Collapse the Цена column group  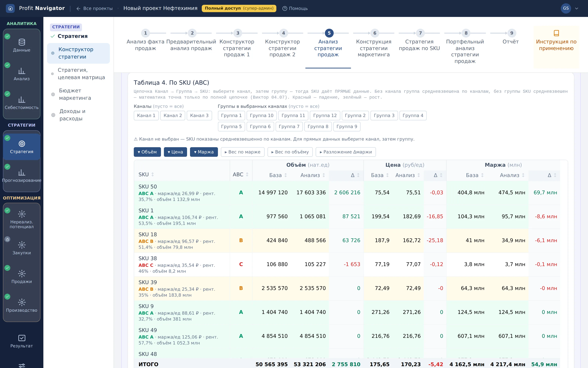(175, 152)
